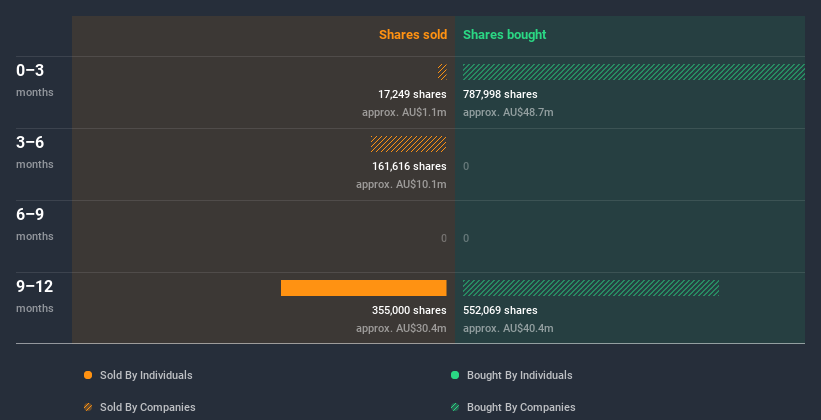The image size is (821, 420).
Task: Click the 6–9 months row label
Action: click(35, 224)
